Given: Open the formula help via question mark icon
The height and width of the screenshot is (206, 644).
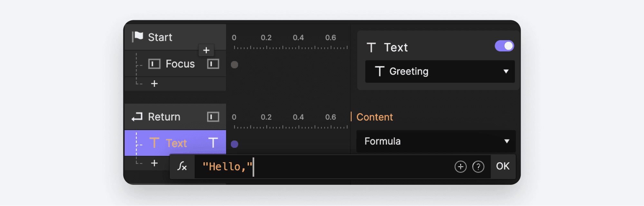Looking at the screenshot, I should [x=479, y=166].
